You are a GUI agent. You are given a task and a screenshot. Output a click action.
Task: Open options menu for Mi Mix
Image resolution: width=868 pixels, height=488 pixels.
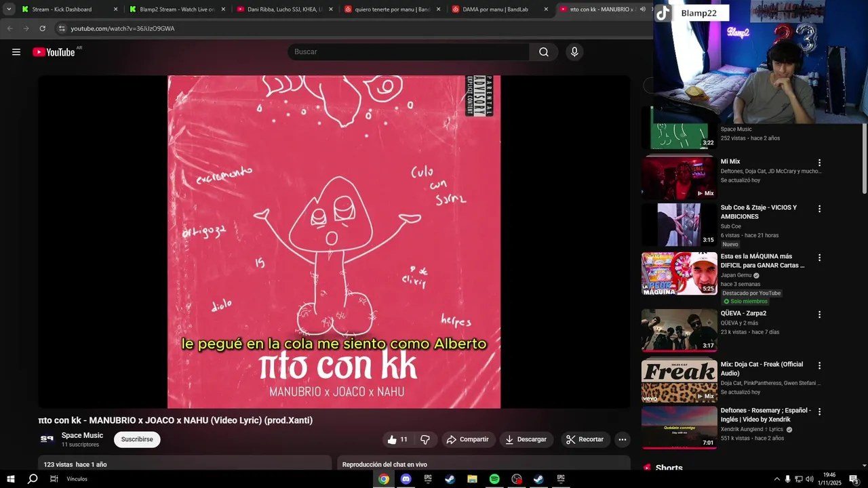tap(819, 163)
